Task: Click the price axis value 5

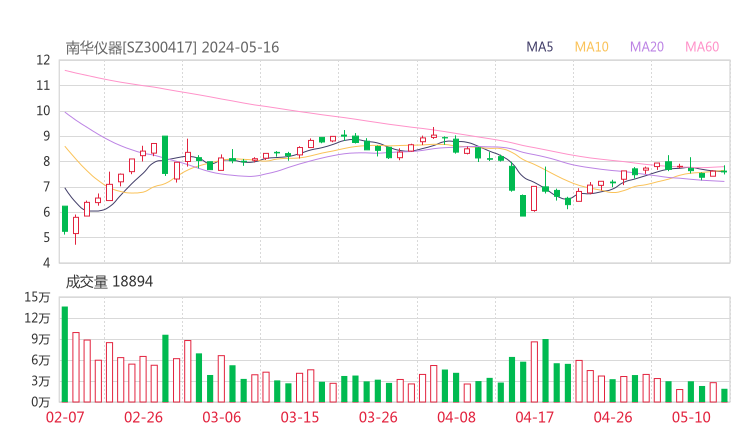Action: 46,237
